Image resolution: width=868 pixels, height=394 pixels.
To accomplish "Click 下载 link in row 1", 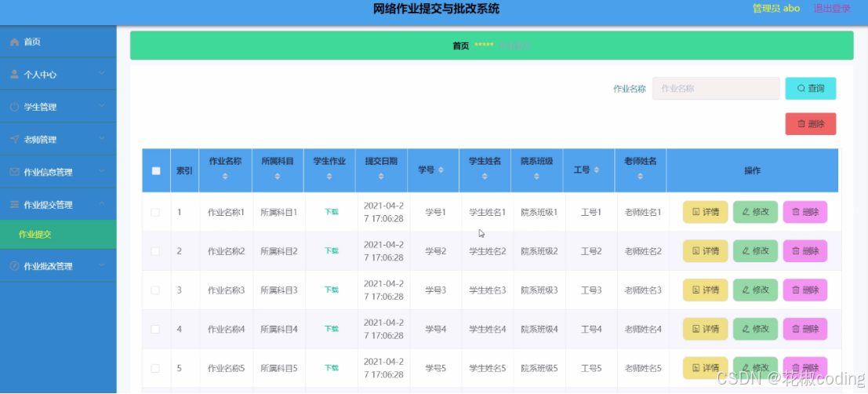I will point(331,212).
